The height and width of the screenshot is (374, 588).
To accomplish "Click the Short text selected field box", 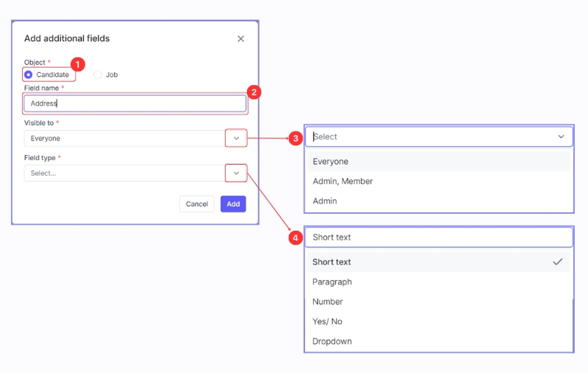I will tap(438, 237).
